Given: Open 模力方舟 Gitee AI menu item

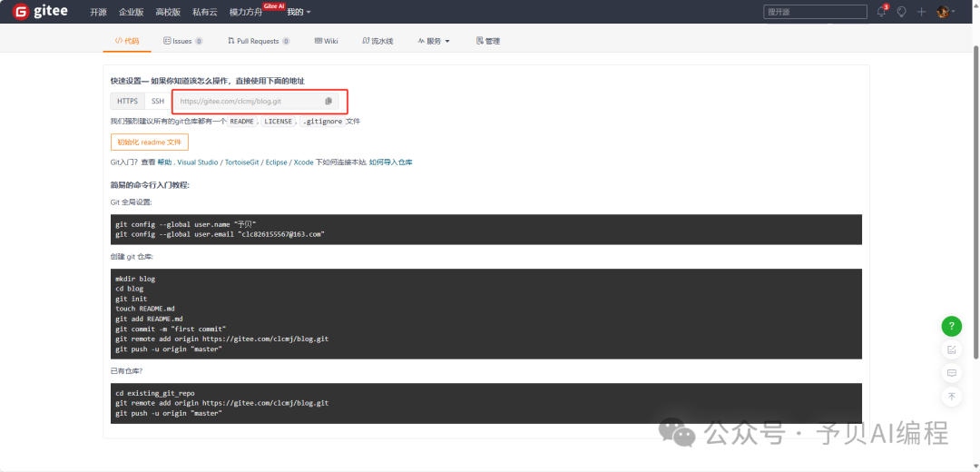Looking at the screenshot, I should [246, 12].
